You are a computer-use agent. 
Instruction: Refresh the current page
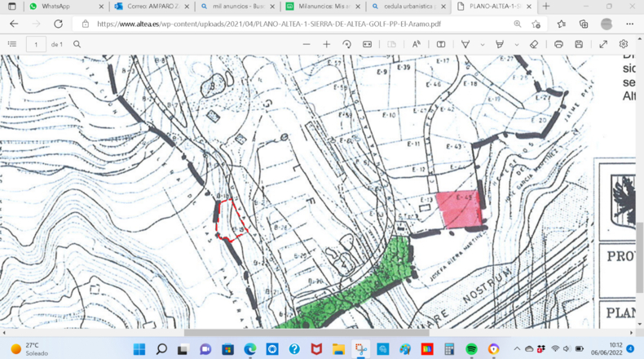pos(59,24)
